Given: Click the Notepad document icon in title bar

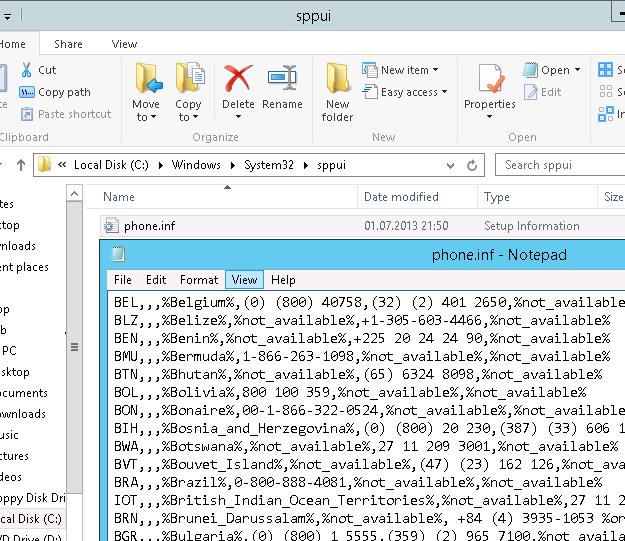Looking at the screenshot, I should pyautogui.click(x=119, y=255).
